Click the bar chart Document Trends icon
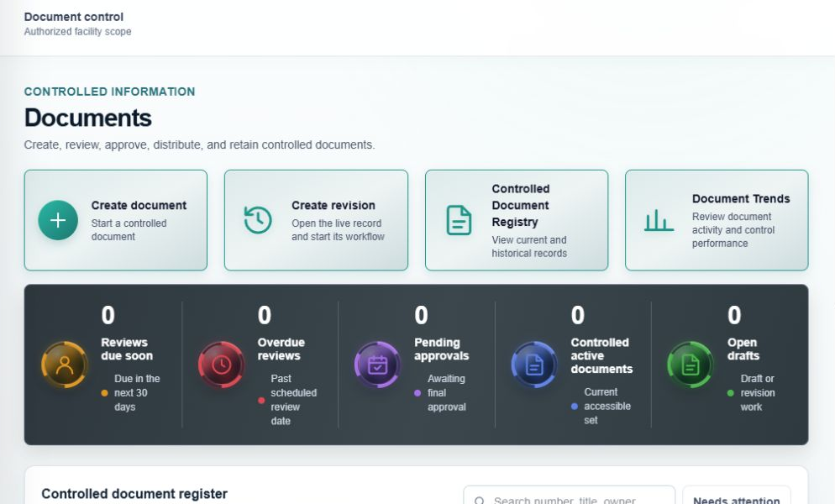Viewport: 835px width, 504px height. click(x=659, y=220)
